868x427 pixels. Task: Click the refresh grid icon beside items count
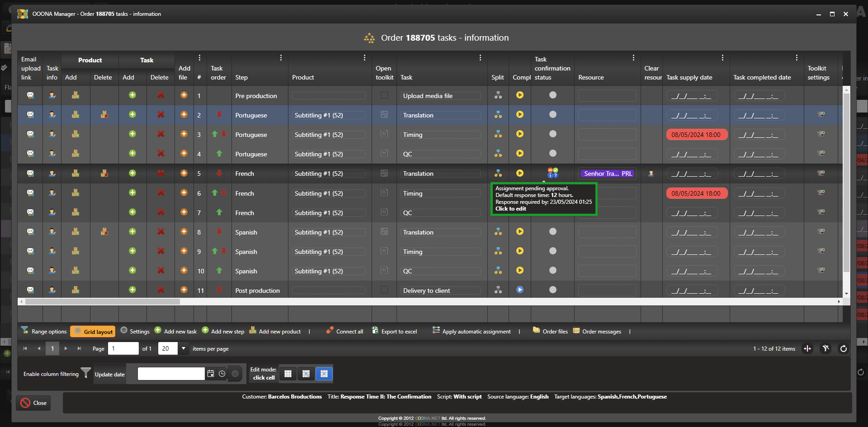tap(843, 348)
